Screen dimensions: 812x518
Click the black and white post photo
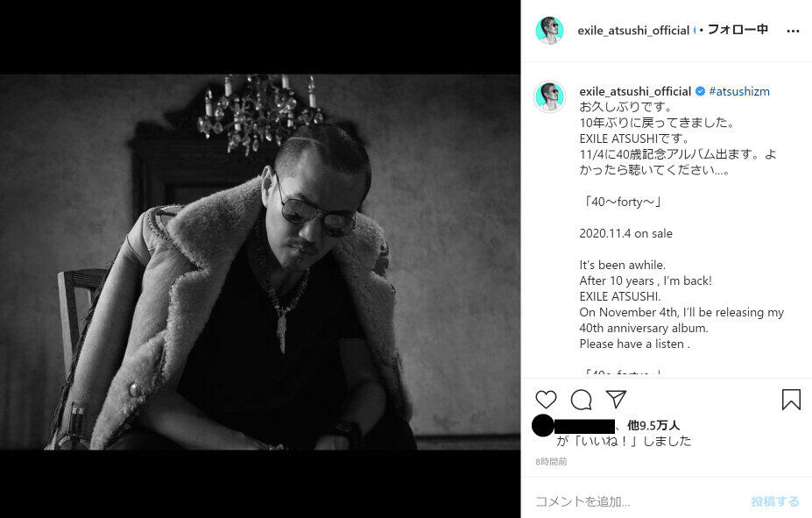260,261
